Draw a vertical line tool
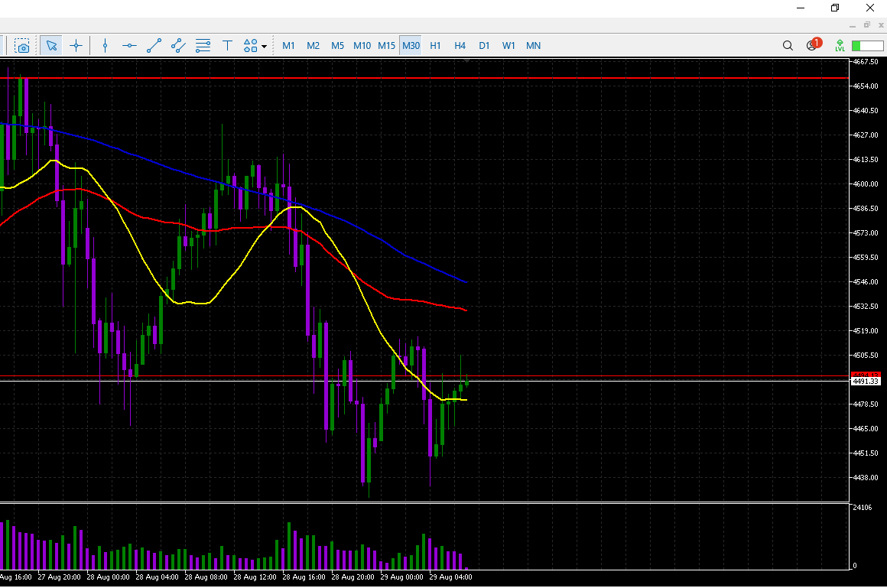This screenshot has width=887, height=588. tap(106, 46)
